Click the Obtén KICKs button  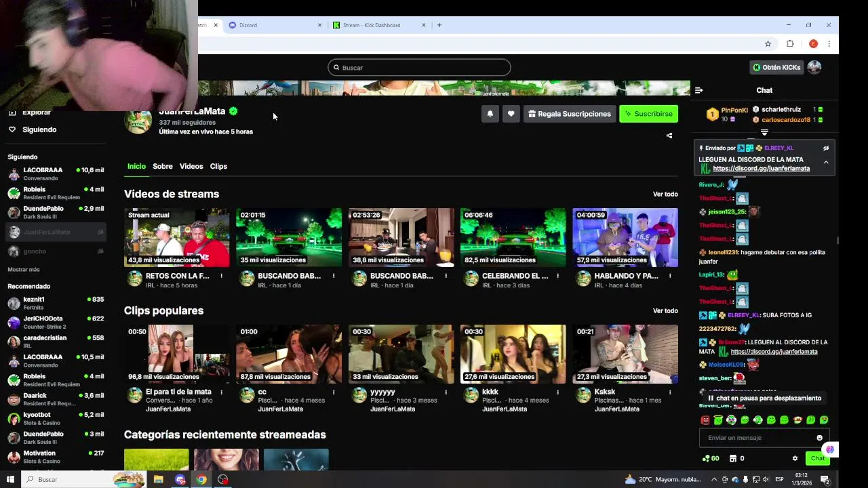[777, 67]
